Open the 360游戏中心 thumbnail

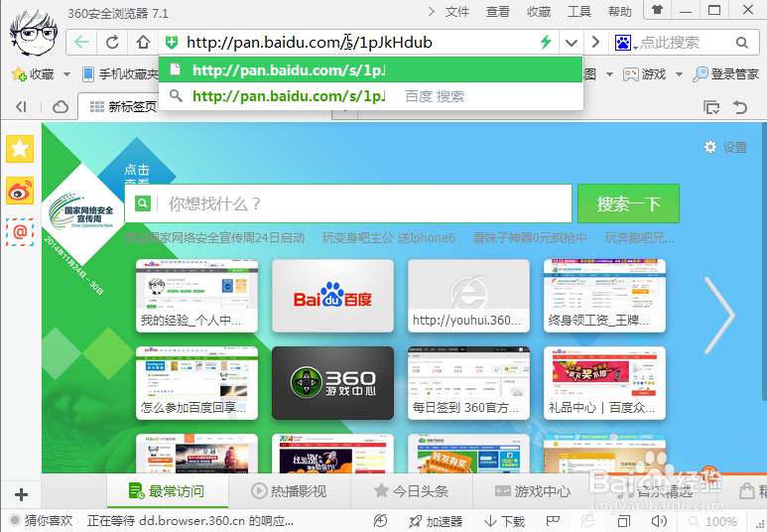point(333,383)
